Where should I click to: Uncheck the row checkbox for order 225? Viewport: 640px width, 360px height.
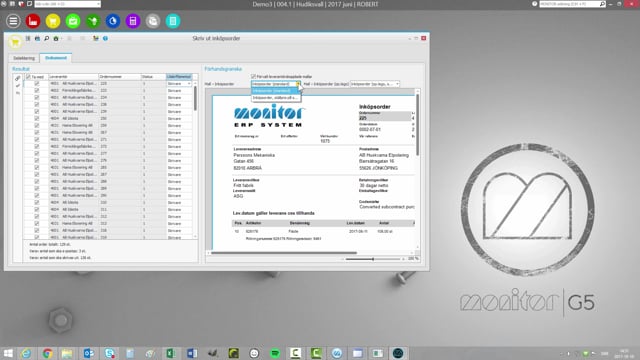coord(37,83)
